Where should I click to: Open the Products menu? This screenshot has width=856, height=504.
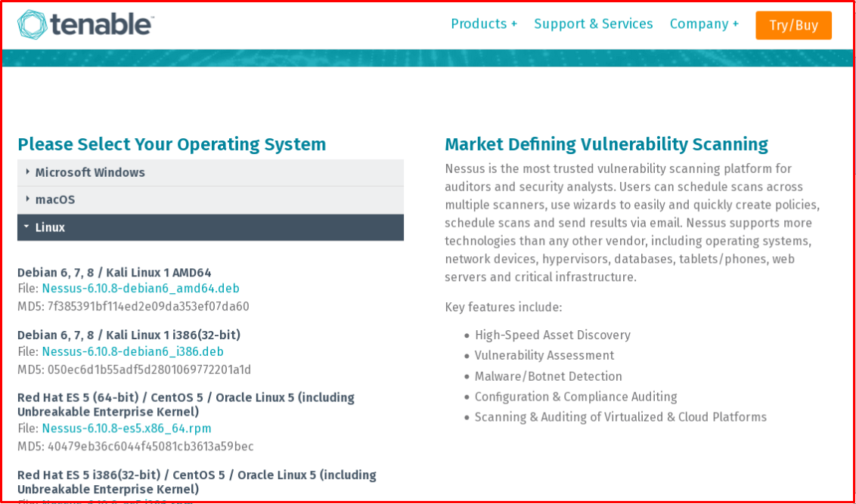[x=484, y=24]
